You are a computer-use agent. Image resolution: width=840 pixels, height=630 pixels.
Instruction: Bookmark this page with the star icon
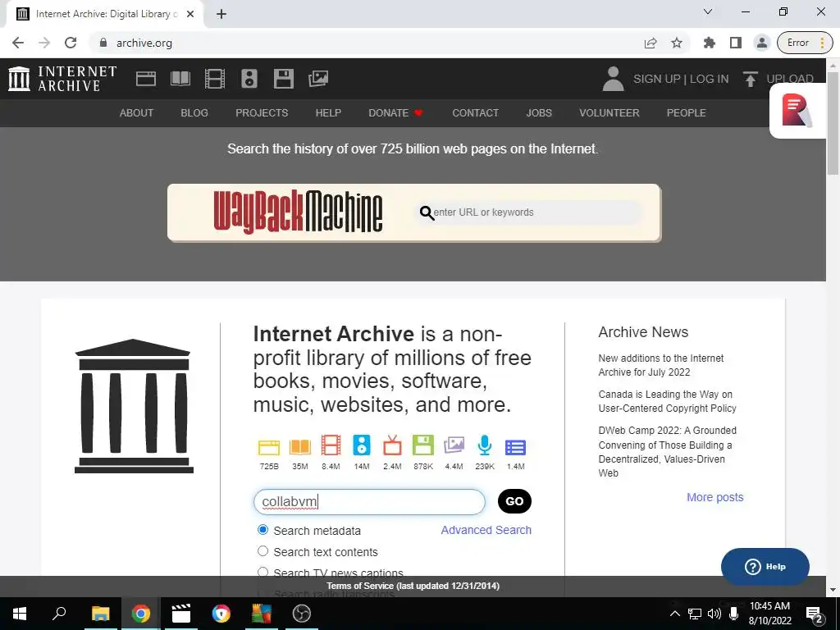(x=677, y=43)
